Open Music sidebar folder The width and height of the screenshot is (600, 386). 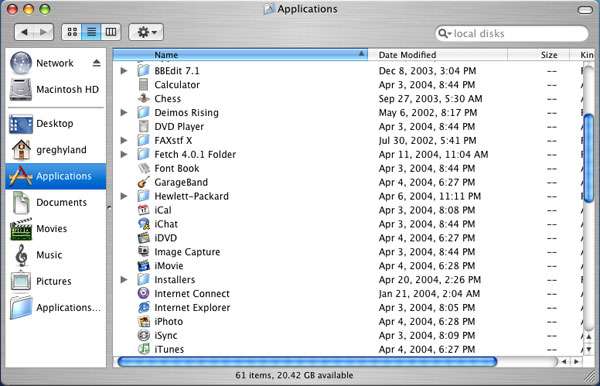pos(55,255)
